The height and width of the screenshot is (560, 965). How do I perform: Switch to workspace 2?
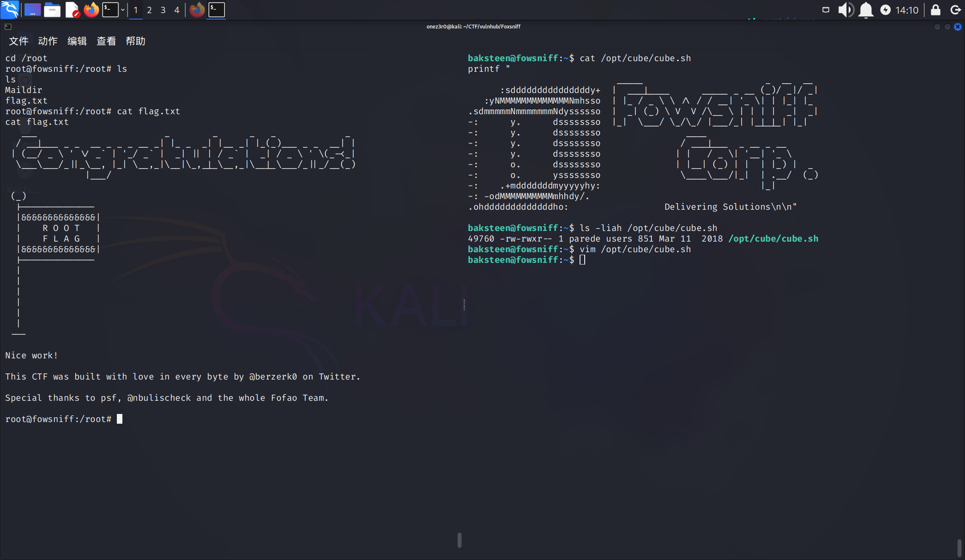tap(149, 10)
